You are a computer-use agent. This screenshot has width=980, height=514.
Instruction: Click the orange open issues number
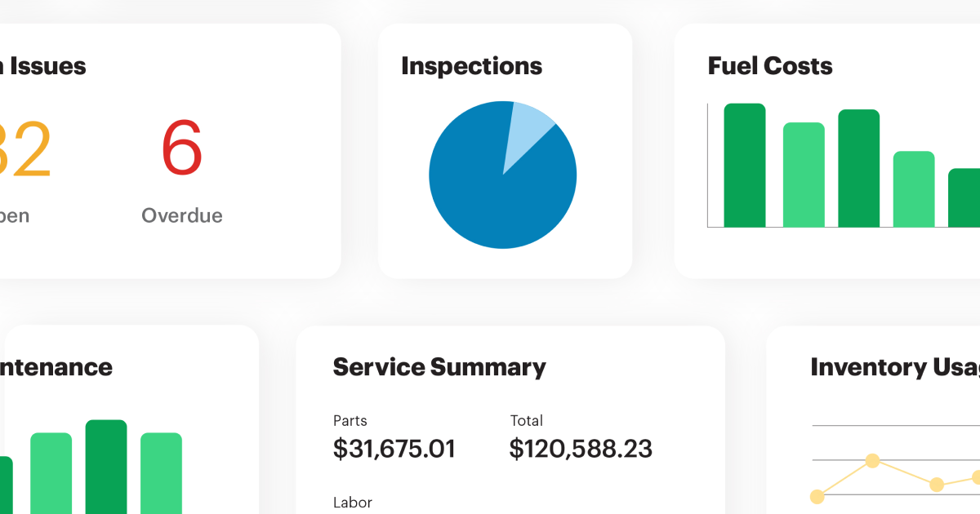coord(24,148)
